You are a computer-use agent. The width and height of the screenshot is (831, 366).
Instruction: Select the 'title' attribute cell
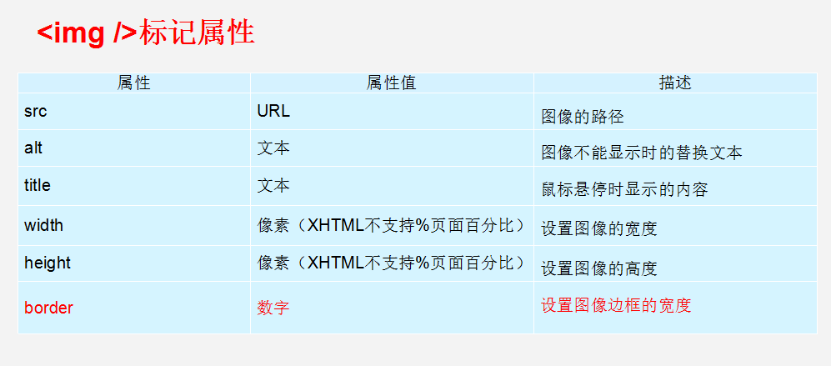(134, 186)
